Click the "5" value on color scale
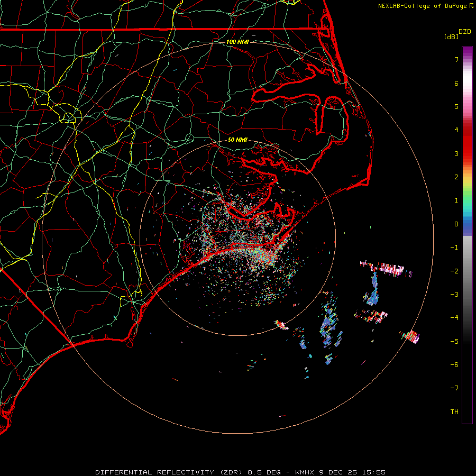The width and height of the screenshot is (476, 476). [456, 106]
